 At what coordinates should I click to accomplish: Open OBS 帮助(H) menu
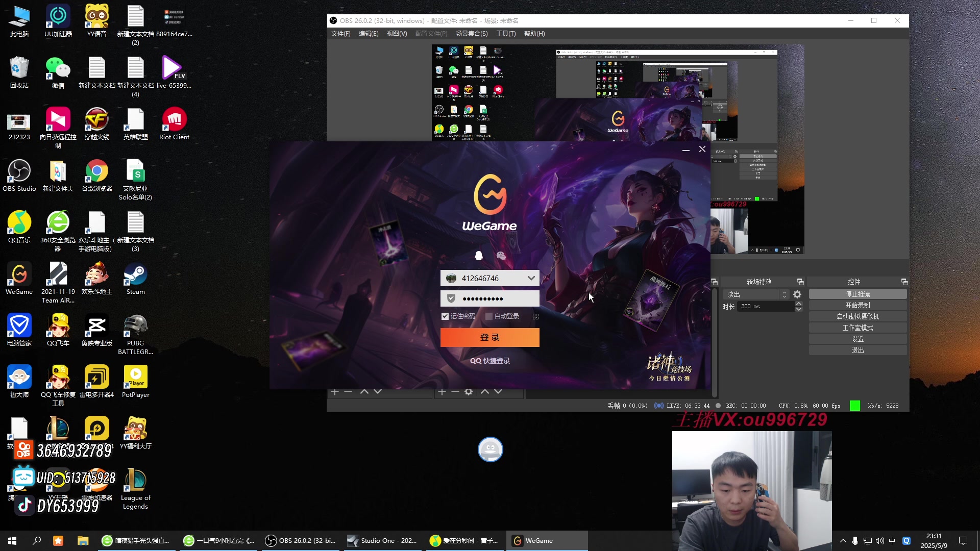click(534, 34)
